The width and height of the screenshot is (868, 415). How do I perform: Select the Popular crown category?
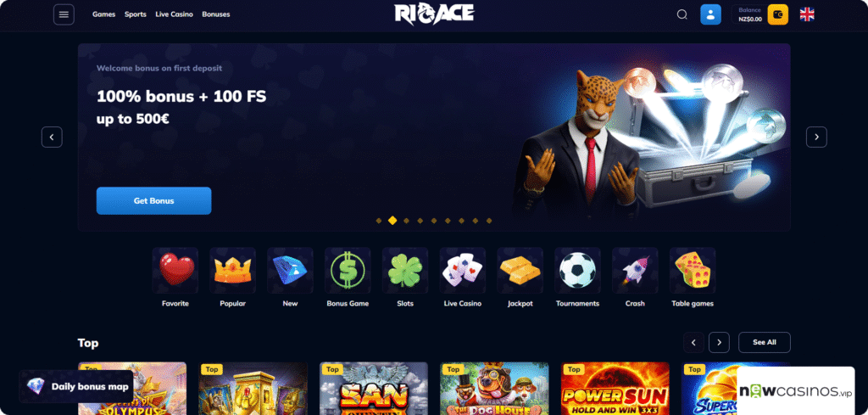[x=232, y=271]
